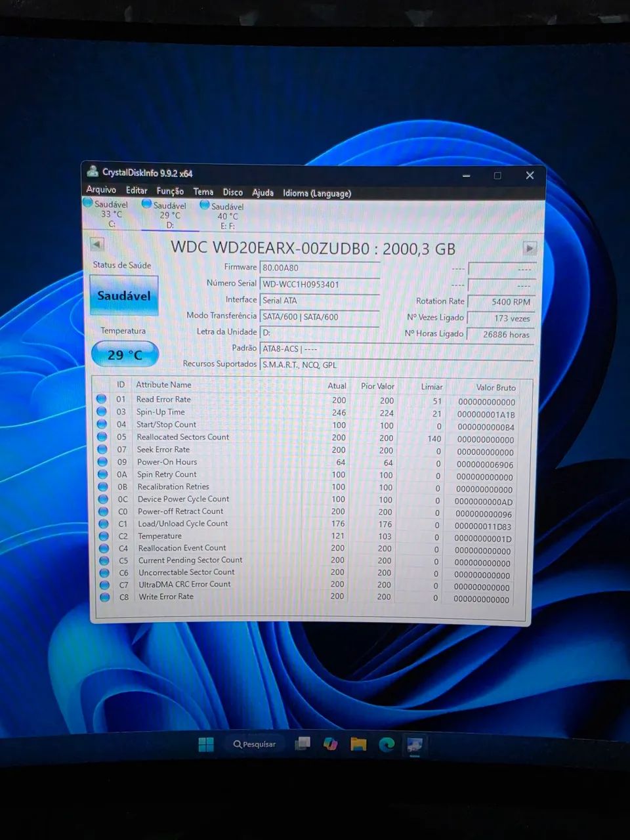Select raw value 000000001A1B

point(486,415)
